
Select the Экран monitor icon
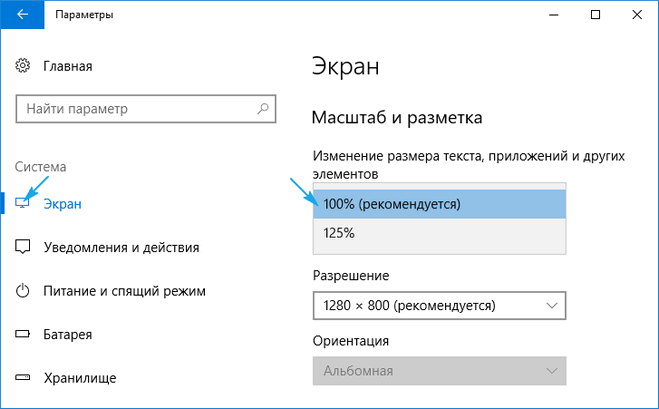23,203
